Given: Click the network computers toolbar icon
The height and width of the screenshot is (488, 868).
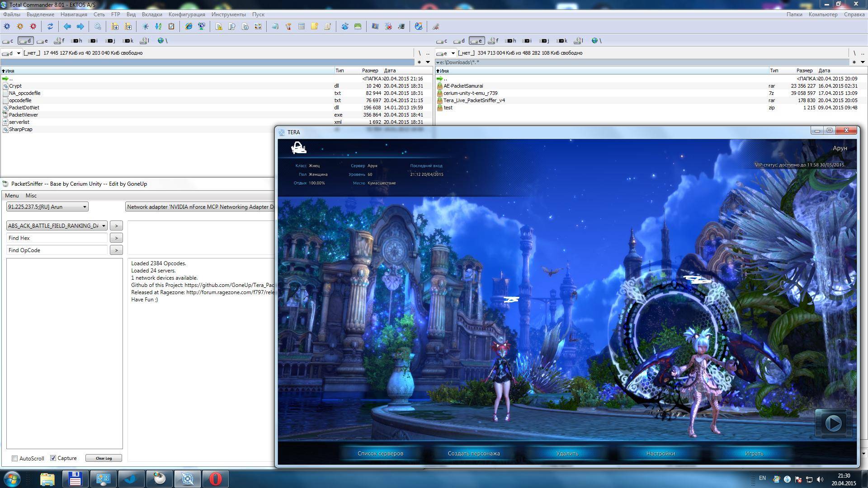Looking at the screenshot, I should click(x=202, y=27).
